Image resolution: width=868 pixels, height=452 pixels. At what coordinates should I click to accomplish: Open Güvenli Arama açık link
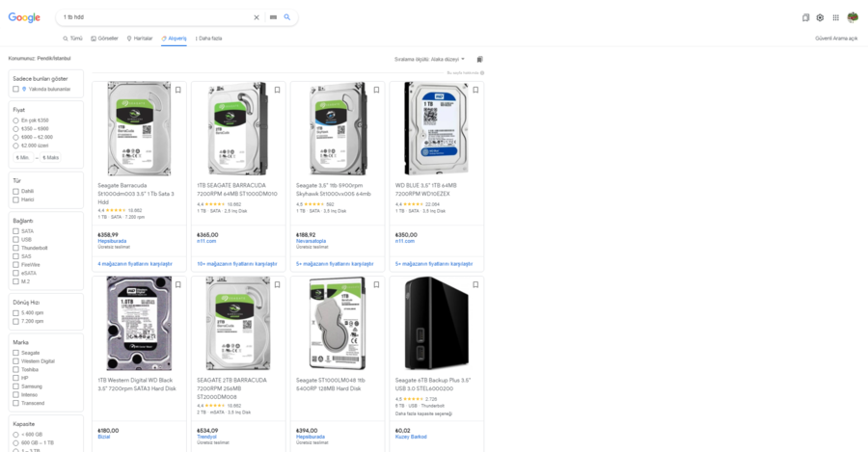836,39
